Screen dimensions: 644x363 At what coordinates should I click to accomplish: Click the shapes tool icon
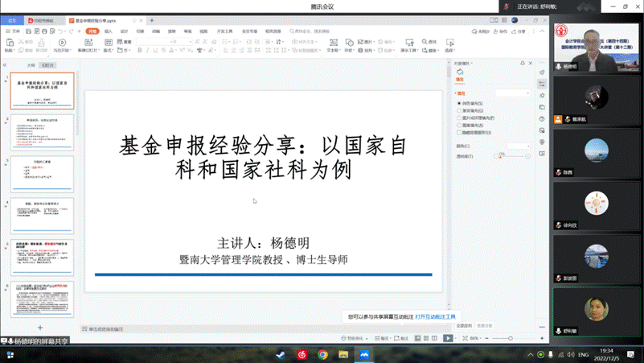[x=350, y=42]
